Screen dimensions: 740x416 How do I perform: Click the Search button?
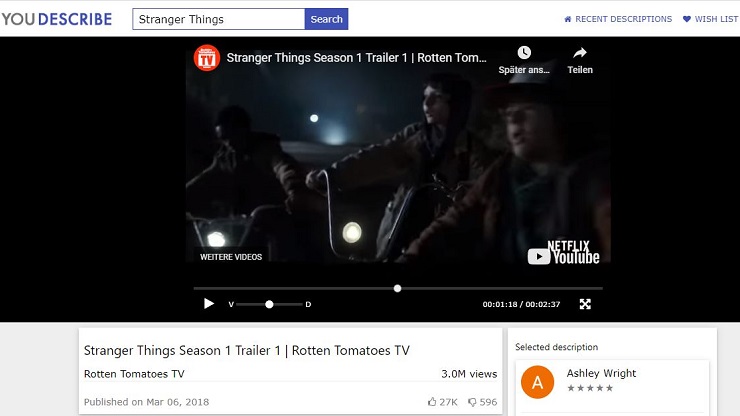tap(327, 19)
